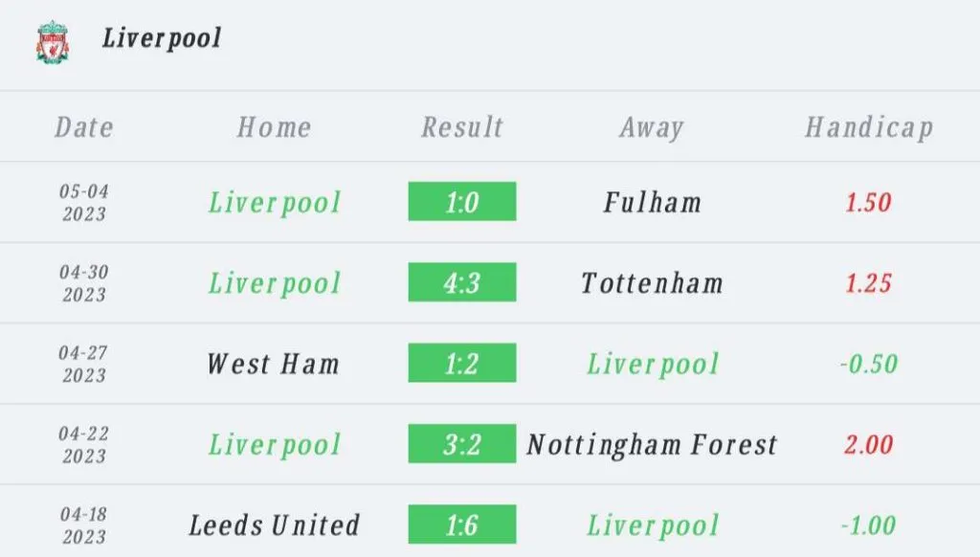Image resolution: width=980 pixels, height=557 pixels.
Task: Click the Fulham away team name
Action: (x=653, y=202)
